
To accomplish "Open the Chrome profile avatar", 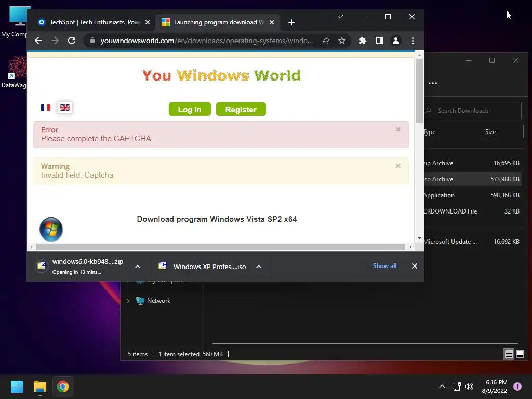I will (x=395, y=41).
